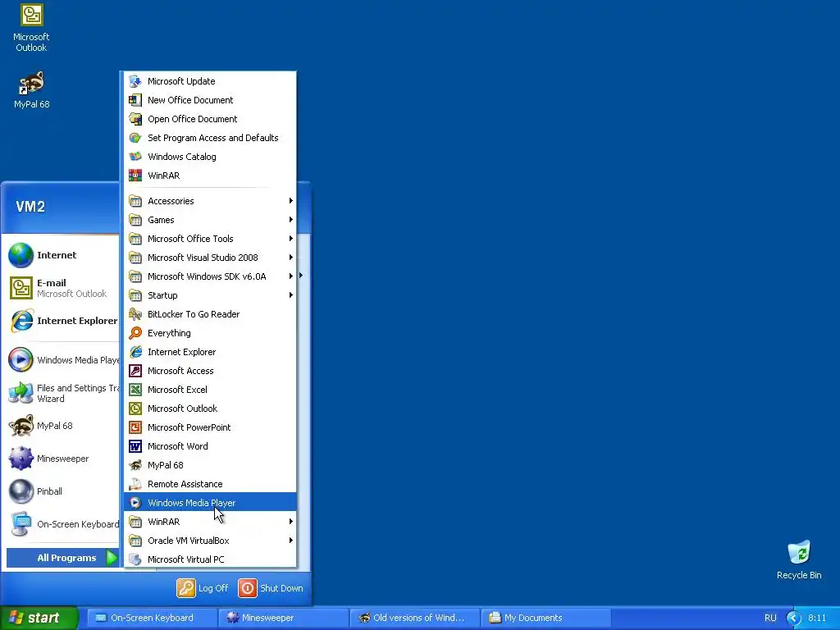Click the Windows Catalog icon
This screenshot has height=630, width=840.
(135, 157)
